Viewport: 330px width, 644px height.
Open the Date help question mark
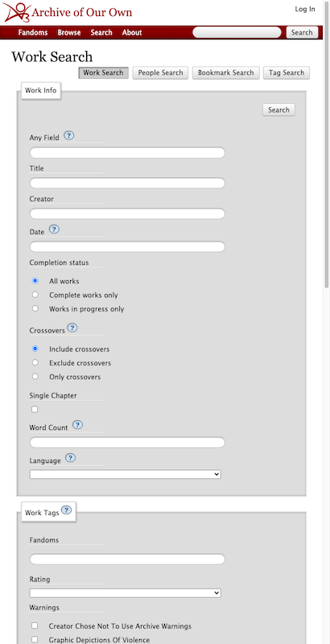[54, 229]
